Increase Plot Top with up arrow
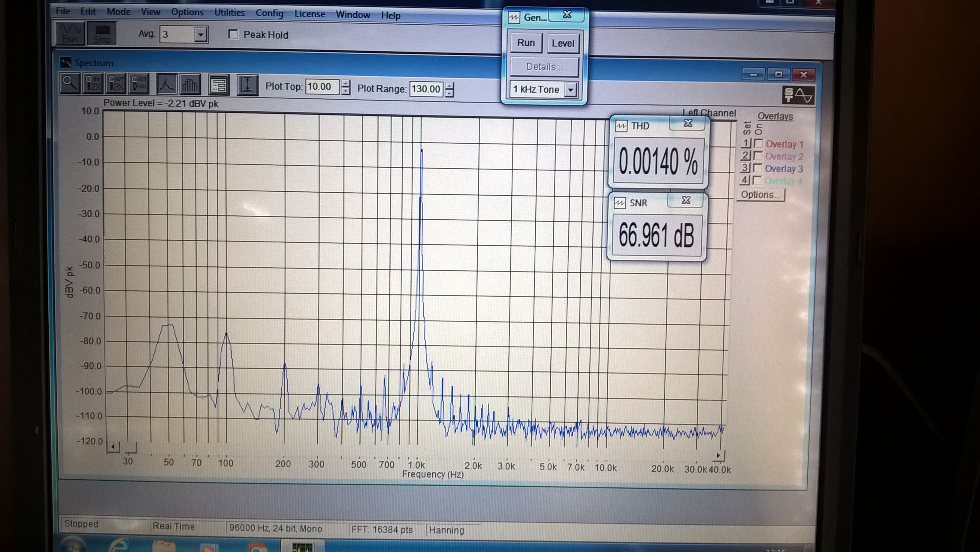The width and height of the screenshot is (980, 552). point(346,83)
